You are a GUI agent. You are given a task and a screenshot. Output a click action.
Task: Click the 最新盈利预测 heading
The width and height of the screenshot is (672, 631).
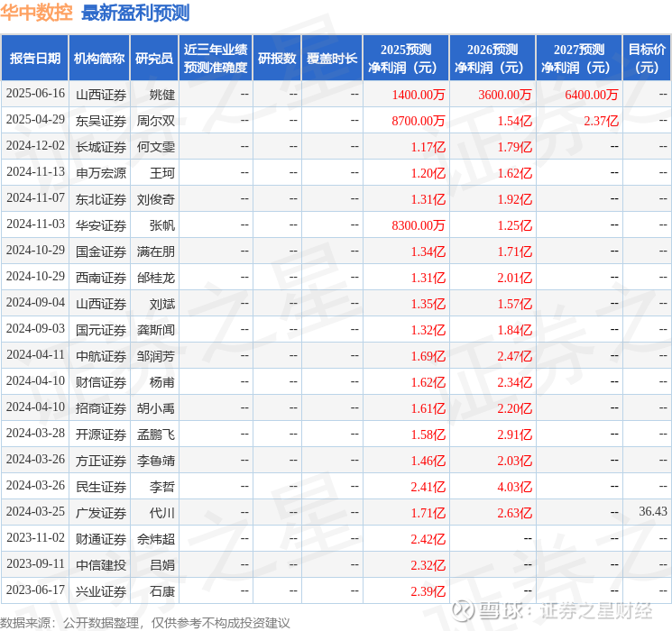pos(135,13)
